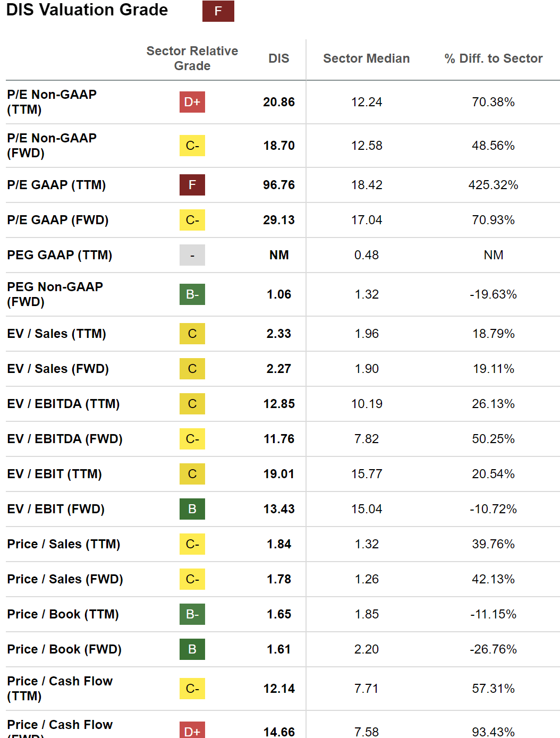Select the Price / Book (TTM) row label
This screenshot has height=738, width=560.
coord(63,614)
